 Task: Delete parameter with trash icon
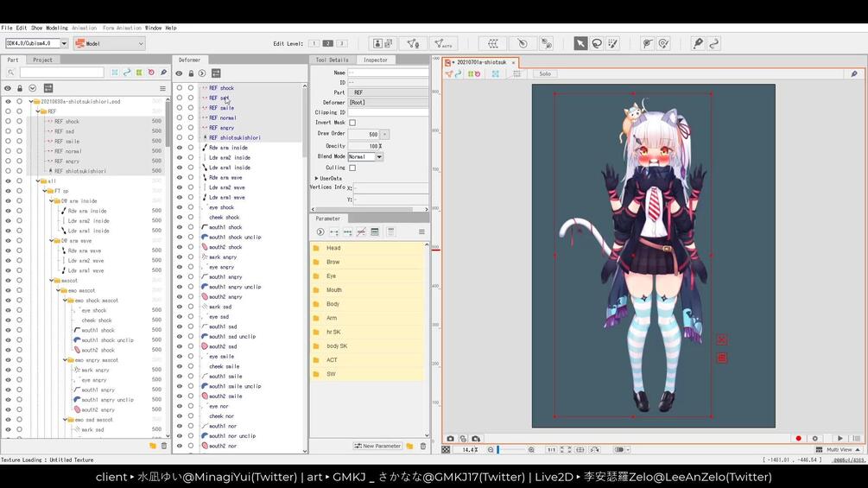pos(423,446)
